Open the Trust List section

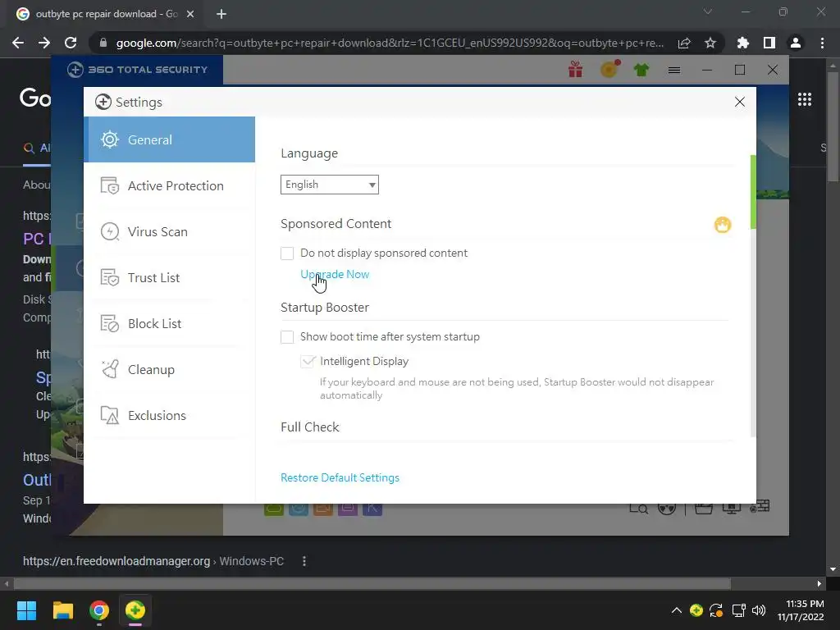[x=169, y=277]
